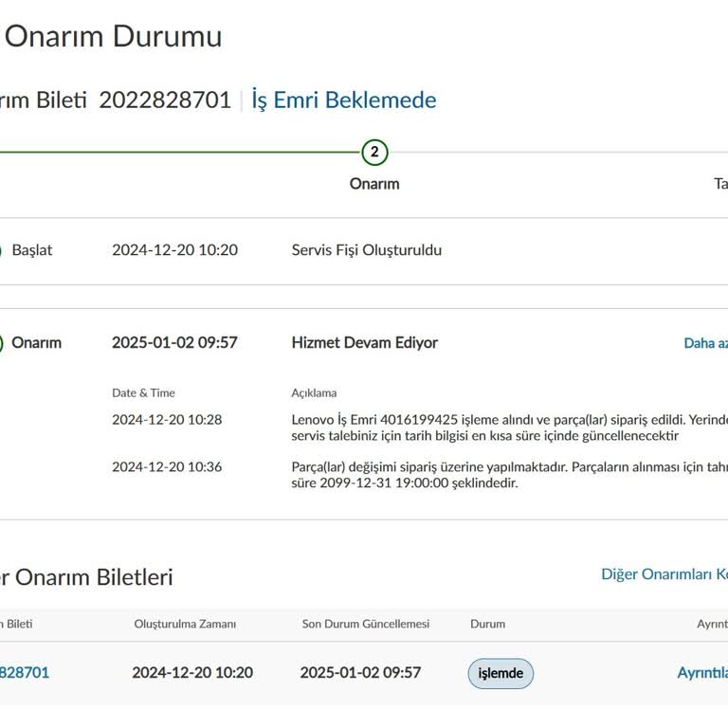The width and height of the screenshot is (728, 728).
Task: Open the İş Emri Beklemede status link
Action: coord(344,100)
